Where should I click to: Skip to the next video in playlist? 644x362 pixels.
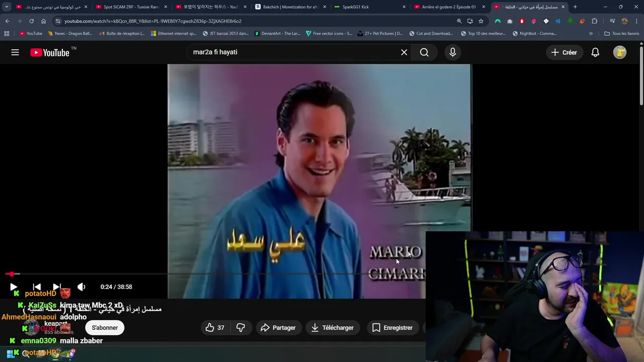57,287
